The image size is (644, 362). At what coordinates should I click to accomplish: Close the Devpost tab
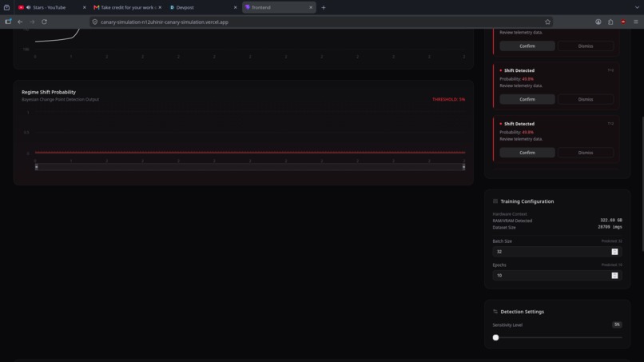click(x=236, y=7)
